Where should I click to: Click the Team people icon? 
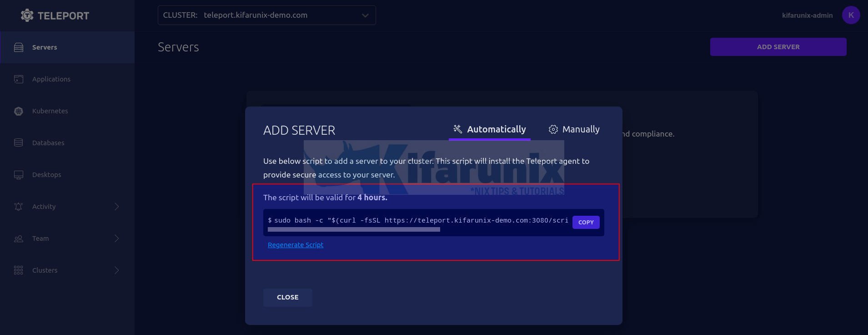[19, 239]
